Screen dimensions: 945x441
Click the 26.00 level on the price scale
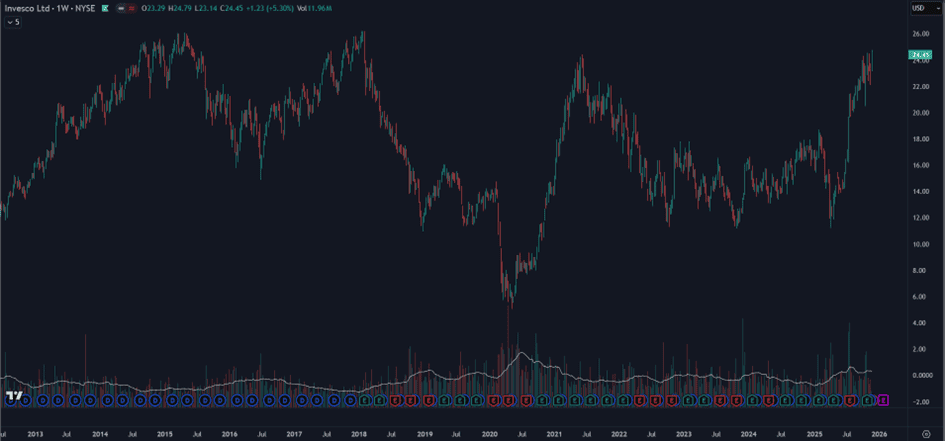pos(920,33)
